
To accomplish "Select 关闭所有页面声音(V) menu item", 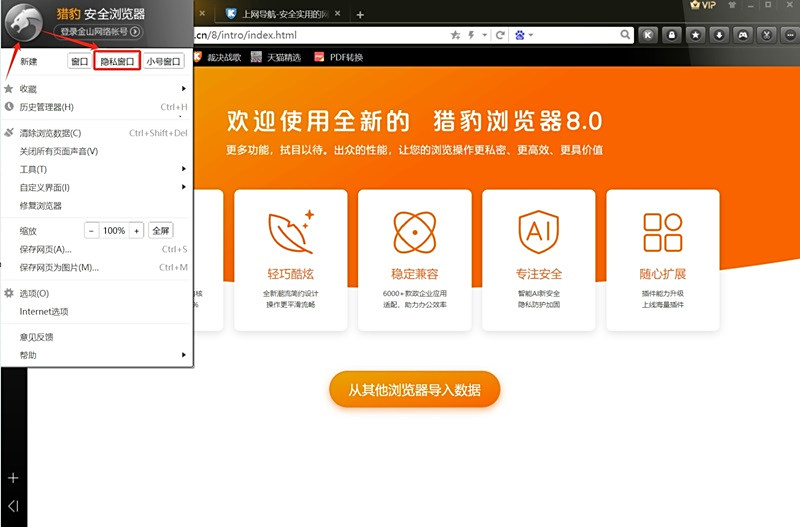I will pos(96,152).
